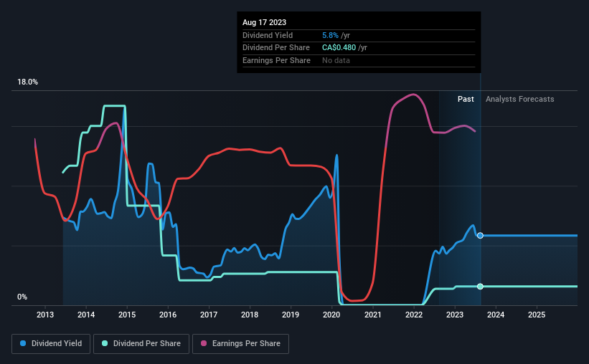Click the tooltip Earnings Per Share row label
589x364 pixels.
coord(276,60)
